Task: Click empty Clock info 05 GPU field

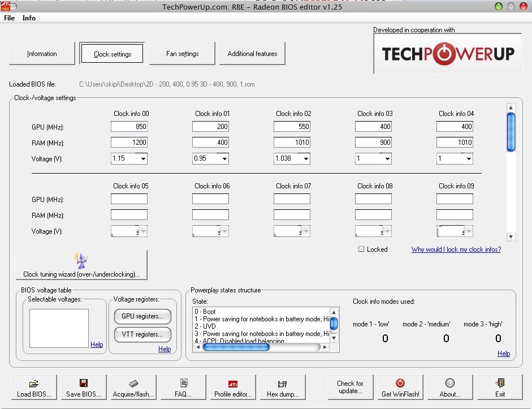Action: [x=129, y=199]
